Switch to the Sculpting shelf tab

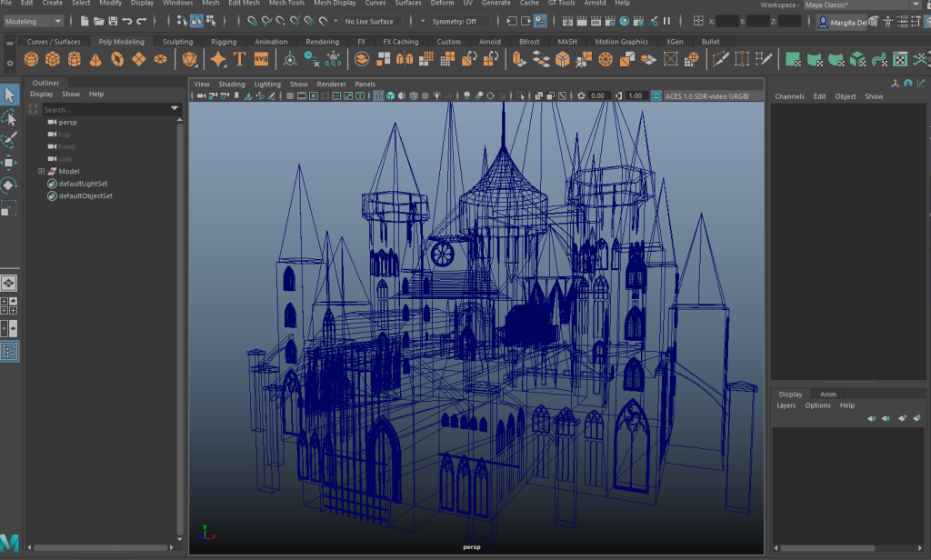tap(177, 42)
